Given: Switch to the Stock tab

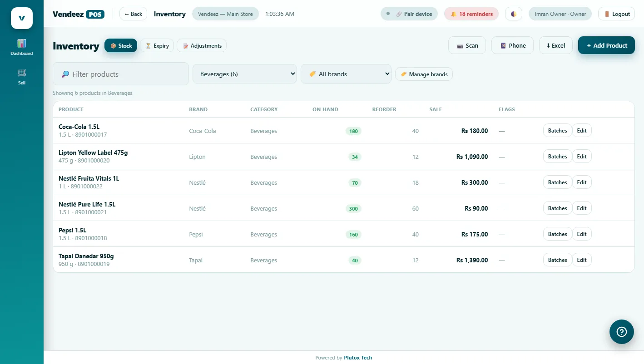Looking at the screenshot, I should point(121,46).
